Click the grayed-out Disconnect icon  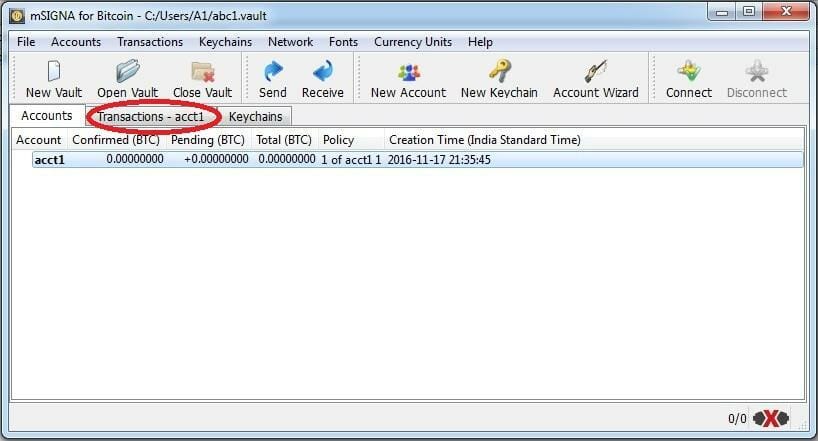(757, 71)
